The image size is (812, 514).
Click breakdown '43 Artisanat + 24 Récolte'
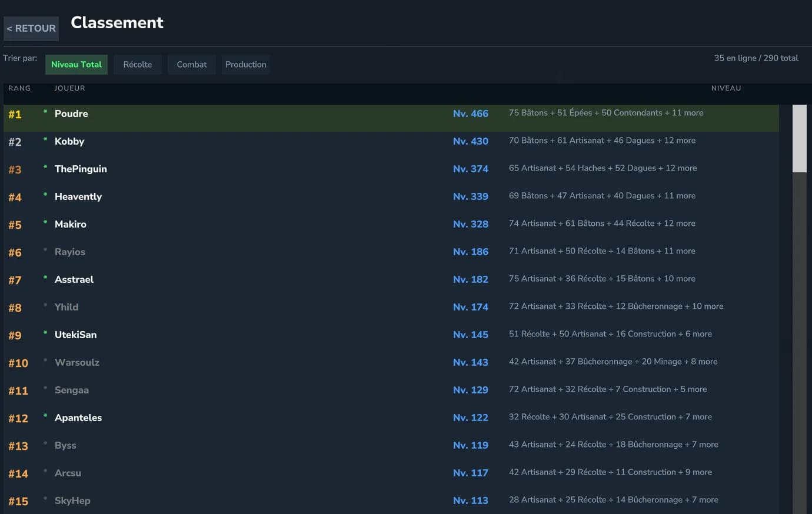click(614, 445)
